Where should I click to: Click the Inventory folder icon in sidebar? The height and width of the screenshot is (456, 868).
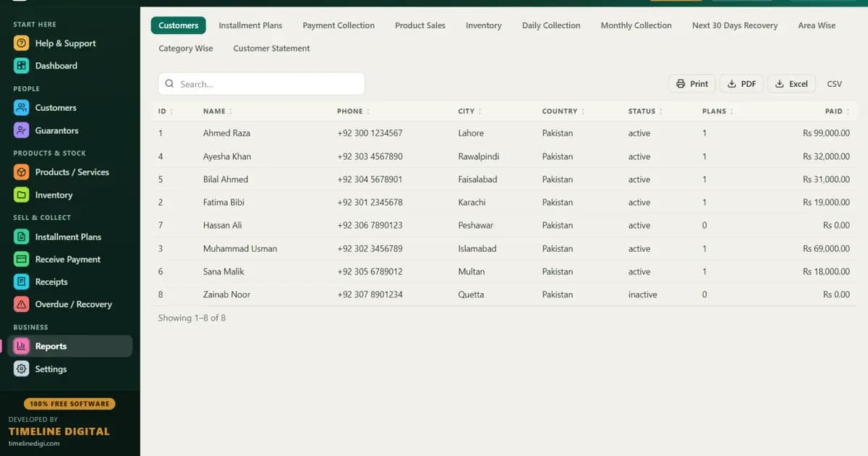(22, 195)
